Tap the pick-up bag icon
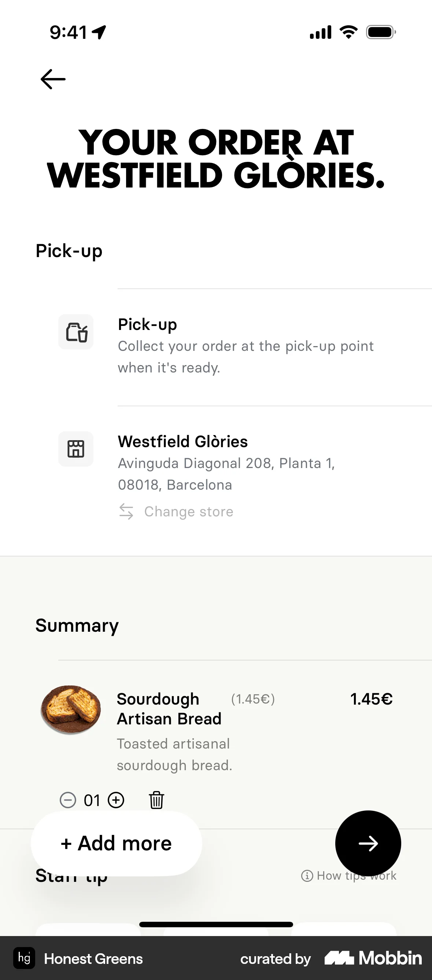432x980 pixels. pos(76,332)
